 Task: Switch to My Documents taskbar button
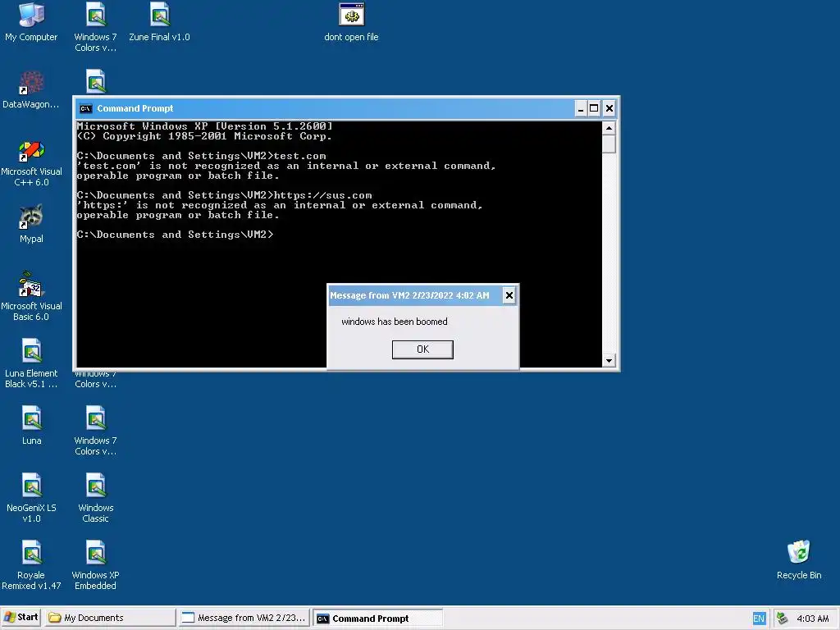(111, 618)
